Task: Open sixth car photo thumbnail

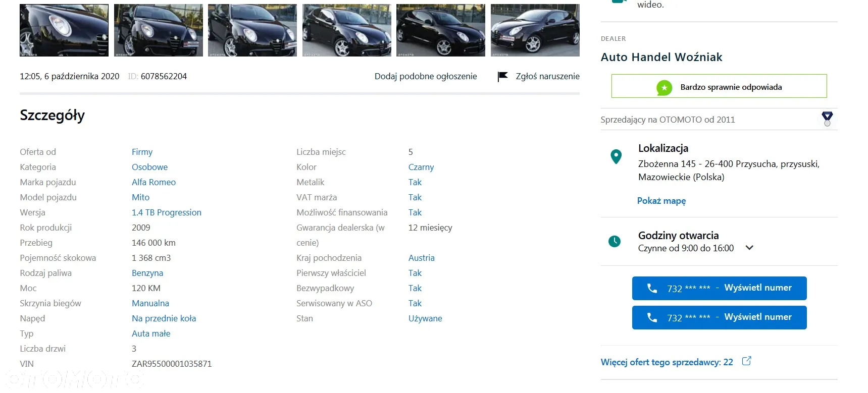Action: (x=535, y=30)
